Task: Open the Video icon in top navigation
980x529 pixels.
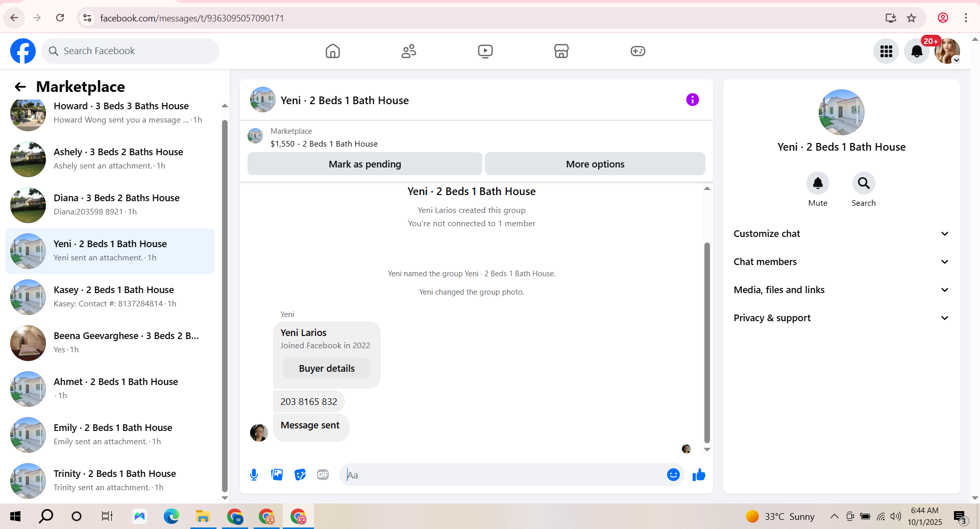Action: point(485,51)
